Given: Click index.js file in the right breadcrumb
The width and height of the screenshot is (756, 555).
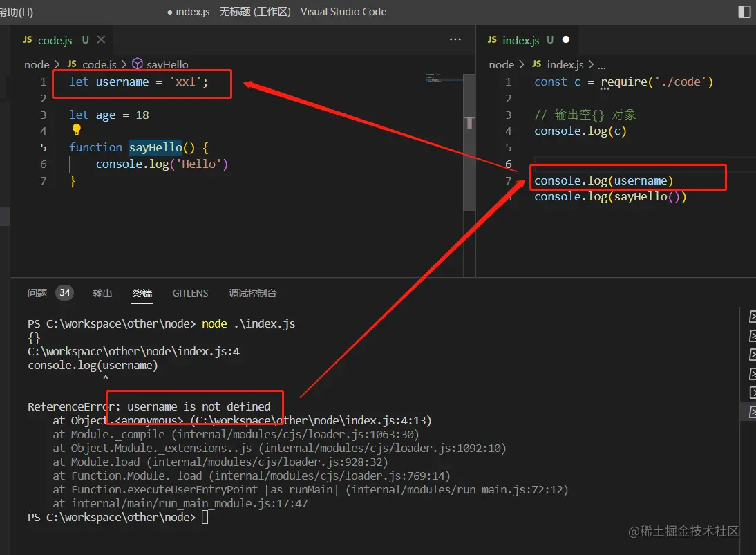Looking at the screenshot, I should [565, 64].
